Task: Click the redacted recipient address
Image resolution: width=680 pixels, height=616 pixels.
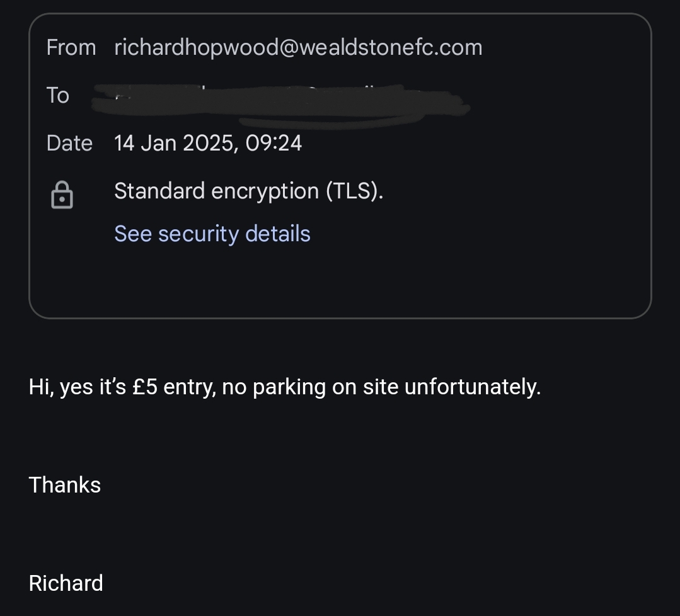Action: [281, 105]
